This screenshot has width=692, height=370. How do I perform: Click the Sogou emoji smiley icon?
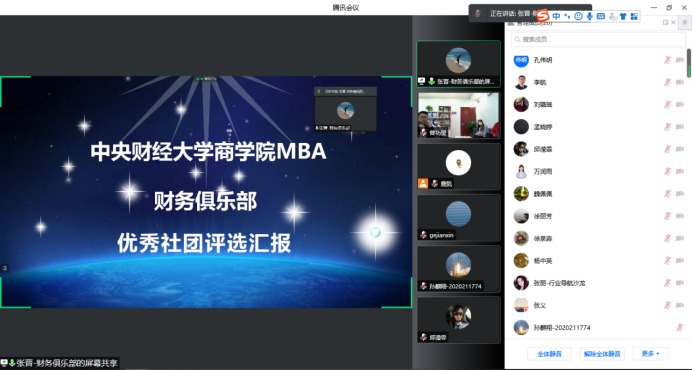coord(578,16)
